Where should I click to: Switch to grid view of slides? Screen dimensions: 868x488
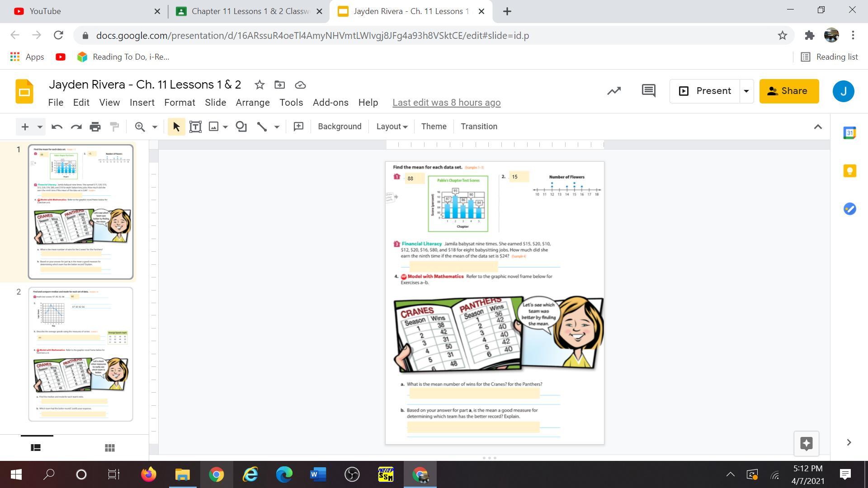pyautogui.click(x=109, y=448)
